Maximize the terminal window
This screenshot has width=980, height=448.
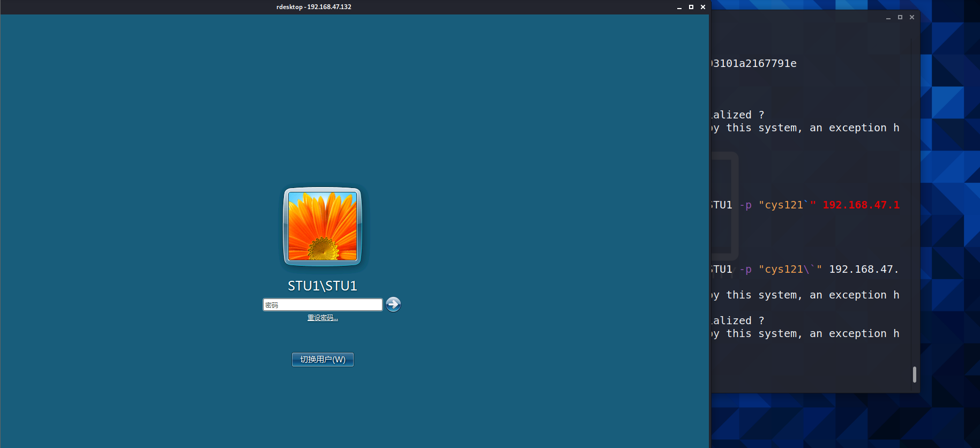[x=900, y=17]
